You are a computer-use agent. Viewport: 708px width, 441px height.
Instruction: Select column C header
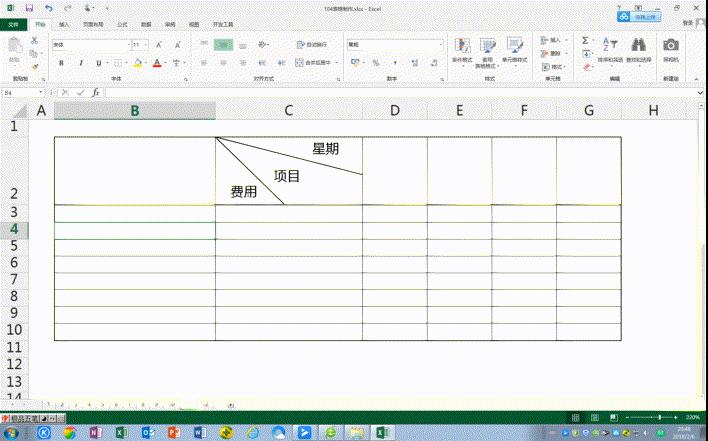(289, 111)
